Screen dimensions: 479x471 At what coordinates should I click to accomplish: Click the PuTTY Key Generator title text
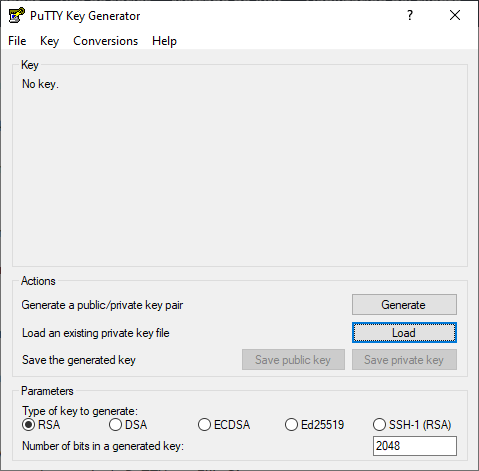pos(85,16)
